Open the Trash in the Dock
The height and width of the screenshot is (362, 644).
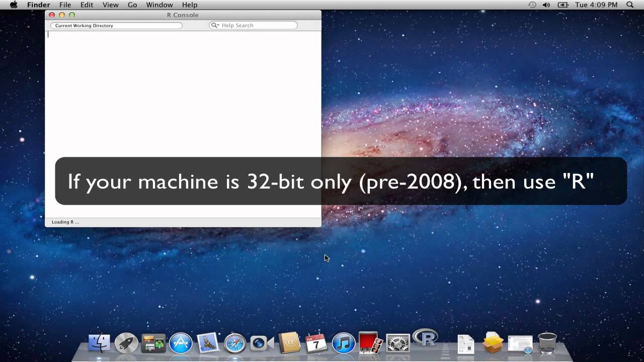tap(547, 343)
